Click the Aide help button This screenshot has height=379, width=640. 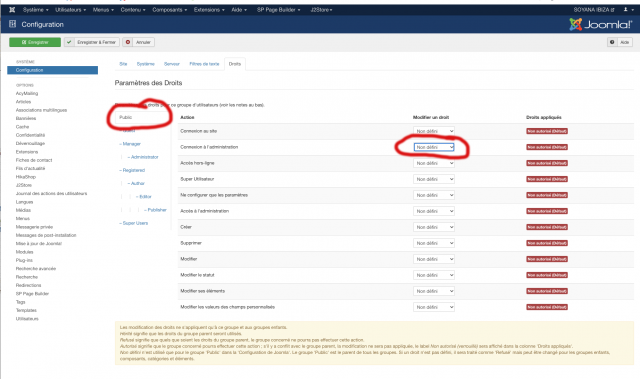tap(620, 42)
